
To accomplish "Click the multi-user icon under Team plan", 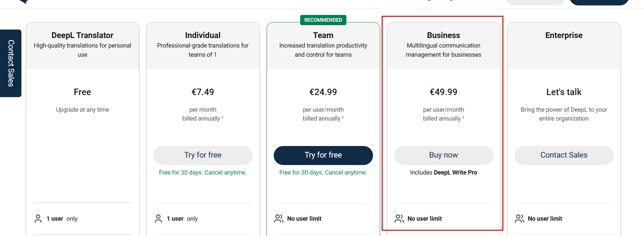I will (x=279, y=219).
